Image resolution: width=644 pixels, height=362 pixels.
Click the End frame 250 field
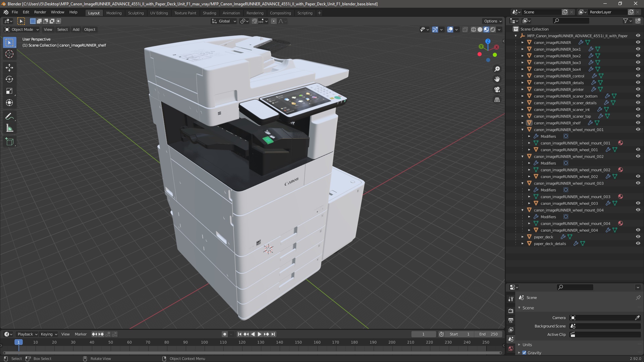(x=488, y=334)
